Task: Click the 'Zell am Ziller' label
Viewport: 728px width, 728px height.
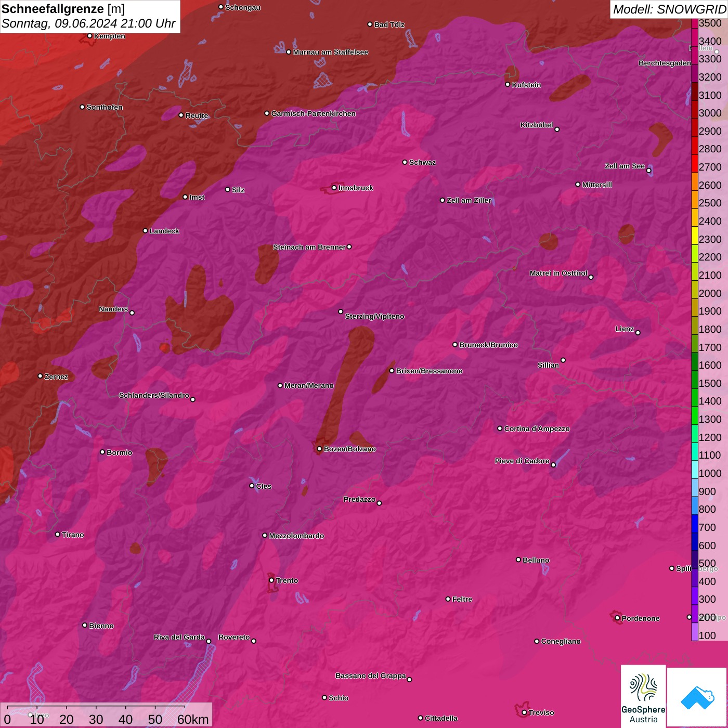Action: click(469, 200)
